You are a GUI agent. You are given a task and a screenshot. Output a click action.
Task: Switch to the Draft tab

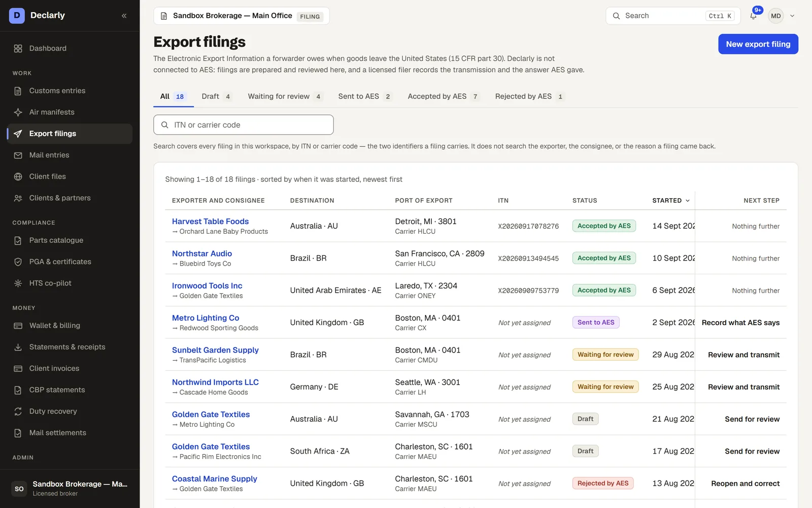point(217,97)
